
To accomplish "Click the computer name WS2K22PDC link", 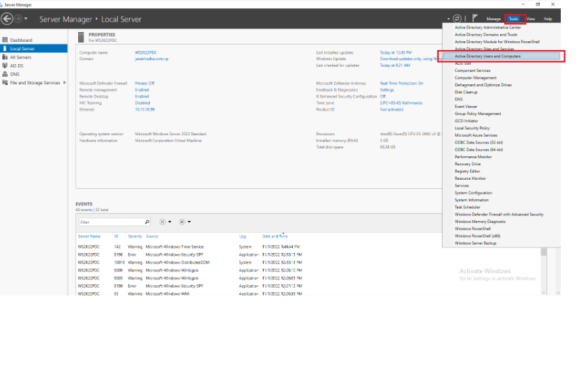I will coord(144,52).
